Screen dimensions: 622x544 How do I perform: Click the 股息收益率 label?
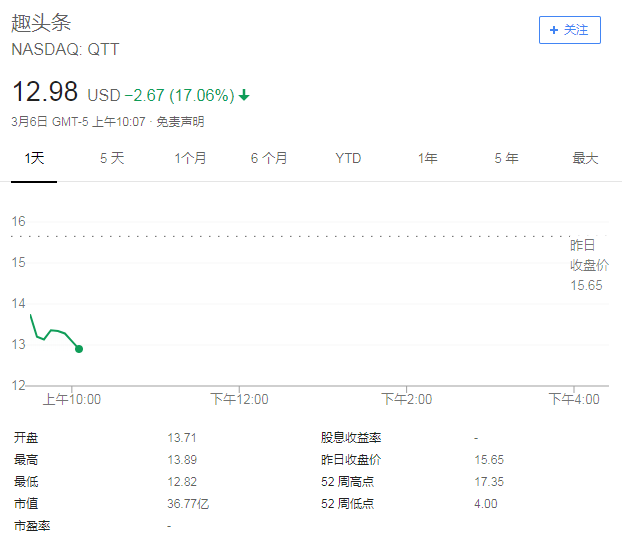[x=351, y=438]
